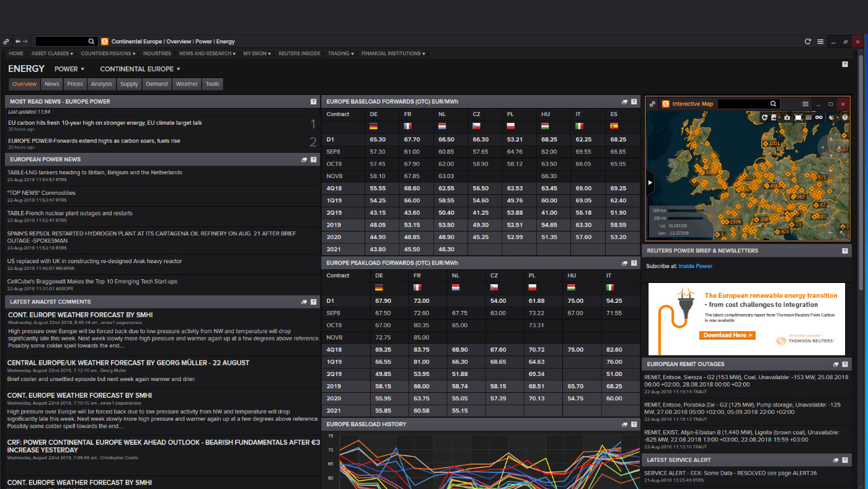Open the My Eikon dropdown menu

pos(257,53)
